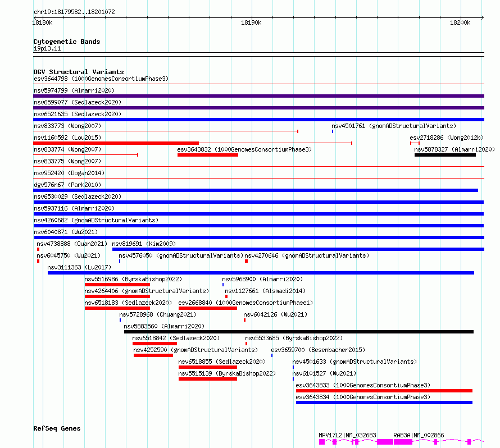The image size is (500, 448).
Task: Open nsv5533685 (ByrskaBishop2022) label
Action: click(294, 338)
